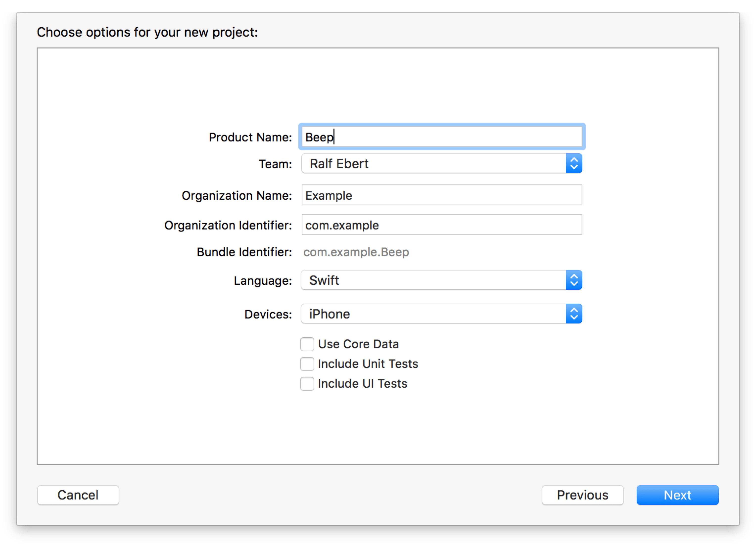
Task: Edit the Organization Identifier field
Action: click(442, 225)
